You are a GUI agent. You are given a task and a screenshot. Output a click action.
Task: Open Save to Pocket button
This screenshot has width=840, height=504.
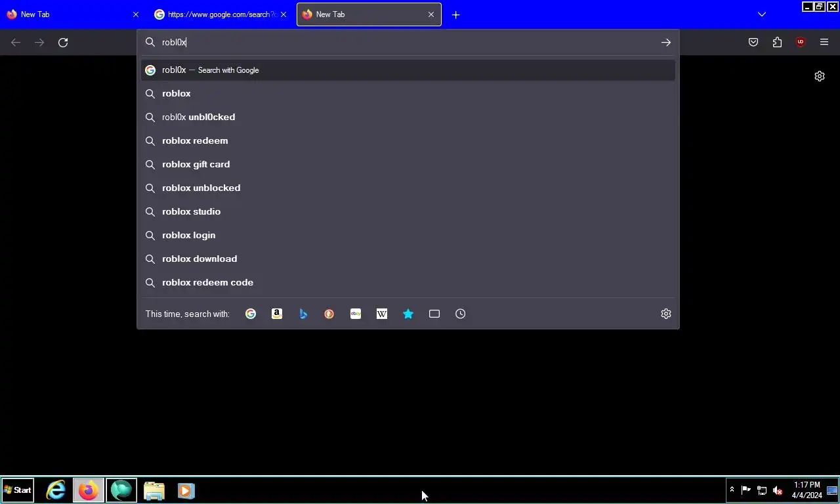(x=753, y=42)
